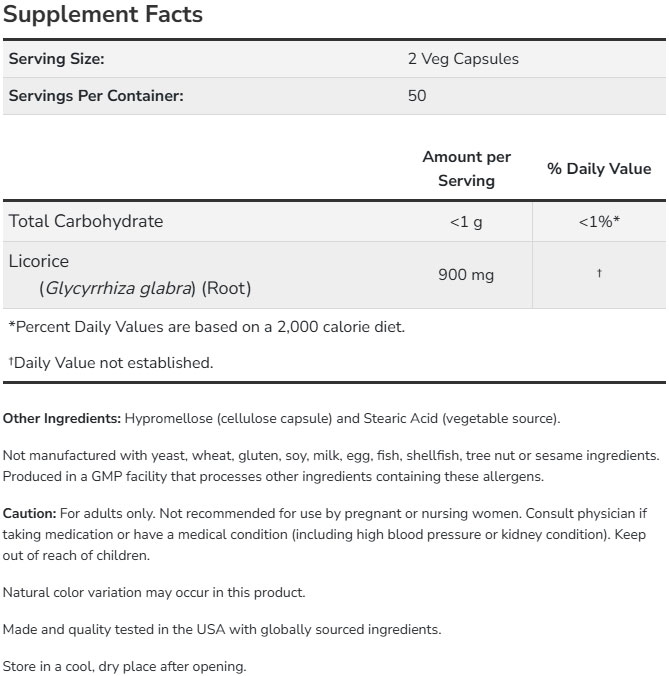This screenshot has height=676, width=669.
Task: Click the Amount per Serving column header
Action: 466,169
